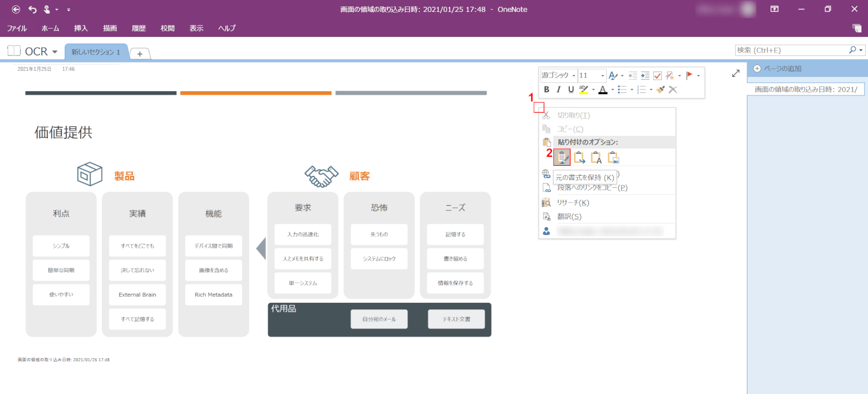
Task: Apply the yellow text highlight color
Action: coord(584,89)
